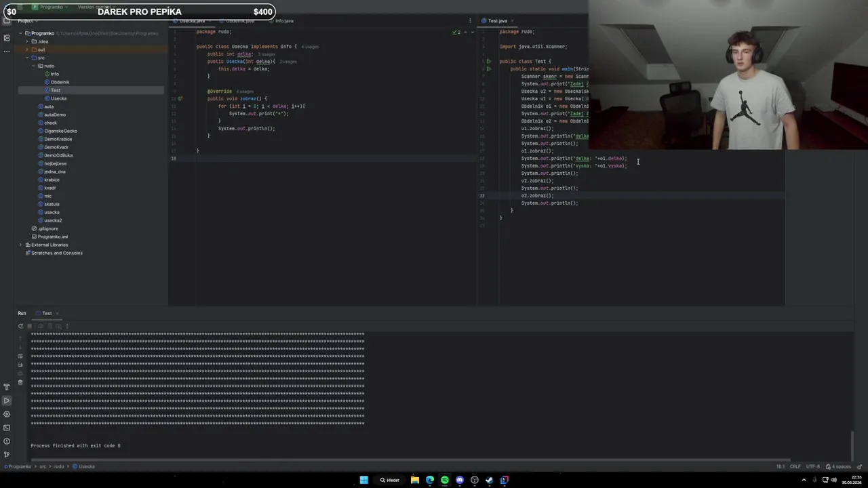Image resolution: width=868 pixels, height=488 pixels.
Task: Select CiganskeGecko class in tree
Action: [61, 131]
